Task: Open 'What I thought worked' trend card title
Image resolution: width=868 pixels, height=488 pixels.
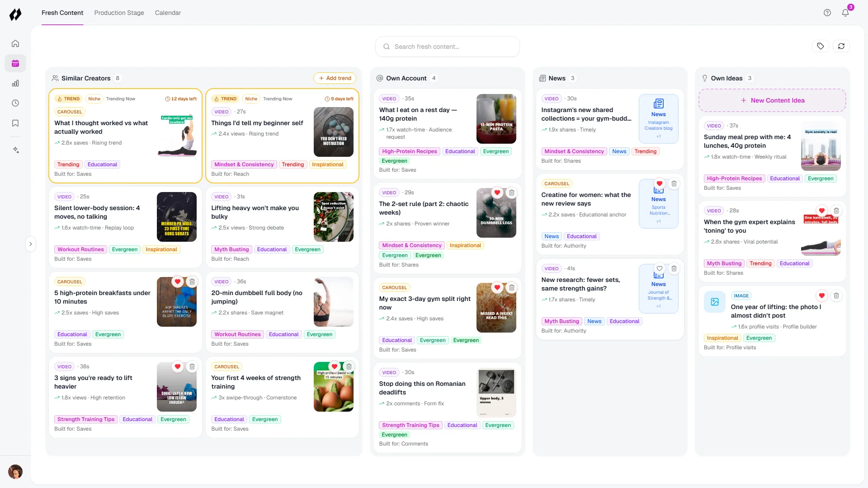Action: (x=101, y=127)
